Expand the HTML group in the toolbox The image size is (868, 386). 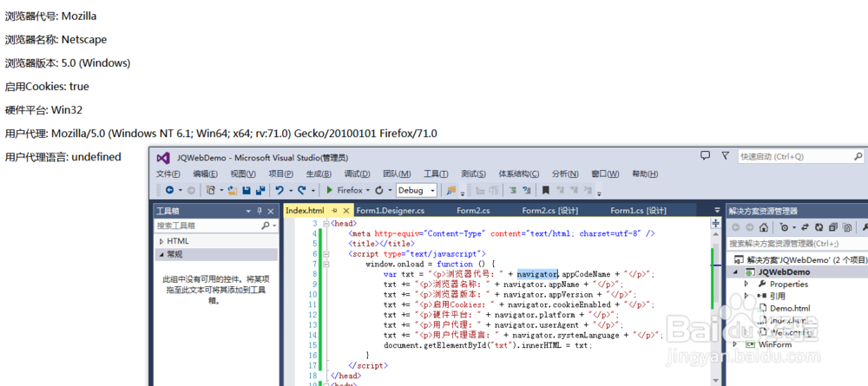[161, 241]
